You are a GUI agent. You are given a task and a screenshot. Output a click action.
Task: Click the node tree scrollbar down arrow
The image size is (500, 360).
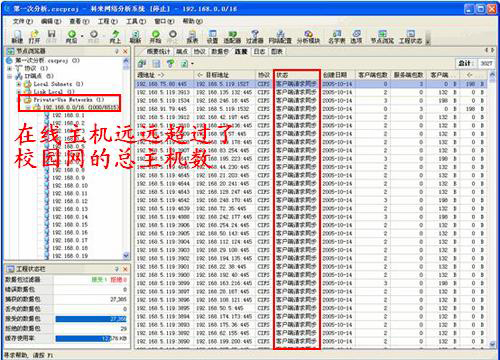[x=126, y=256]
